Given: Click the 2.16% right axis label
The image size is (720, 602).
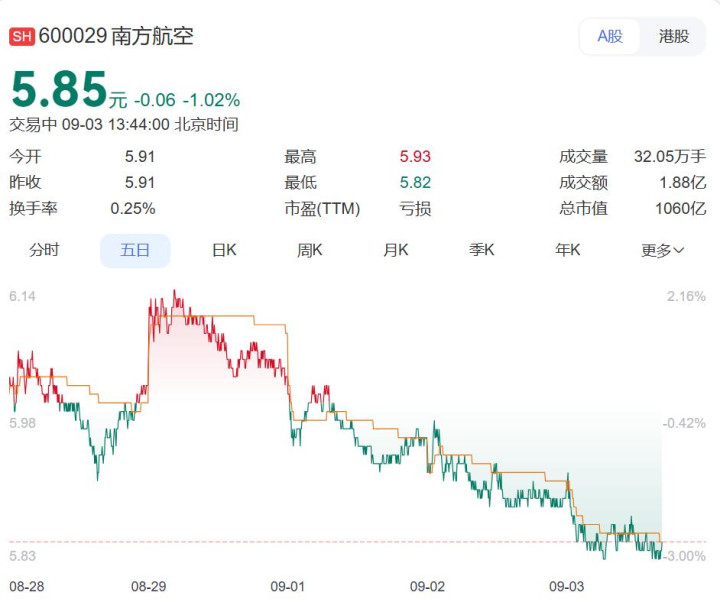Looking at the screenshot, I should (x=686, y=296).
